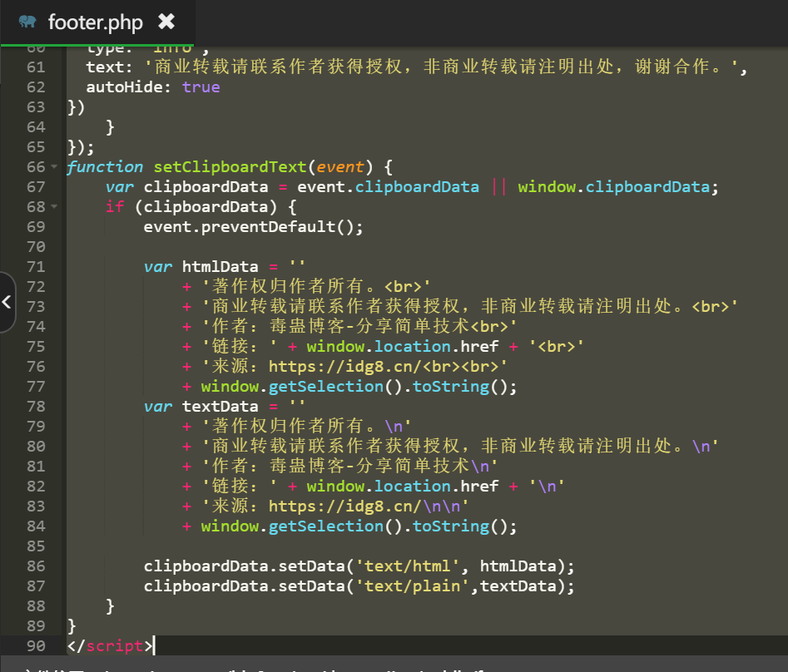Click 'var textData' declaration on line 78

(201, 407)
